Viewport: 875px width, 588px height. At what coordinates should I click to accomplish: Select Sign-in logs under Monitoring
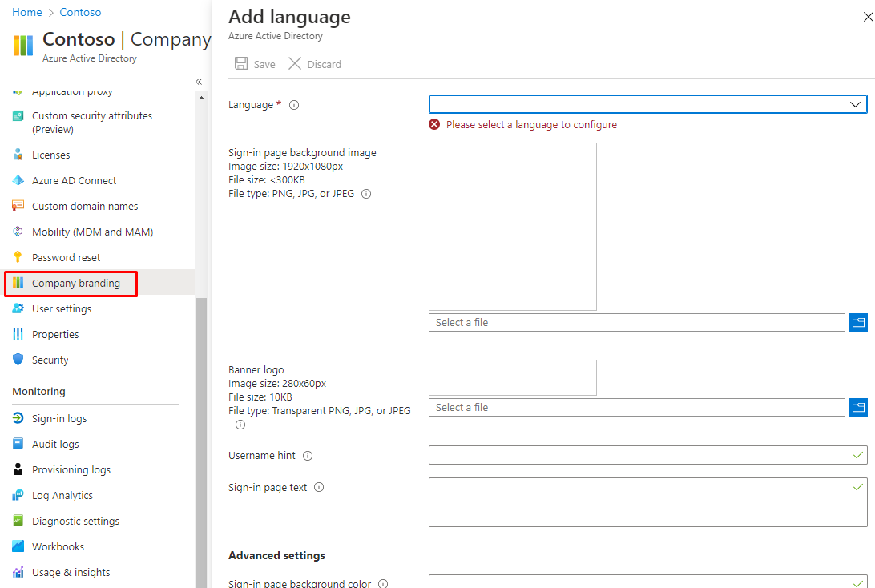58,418
